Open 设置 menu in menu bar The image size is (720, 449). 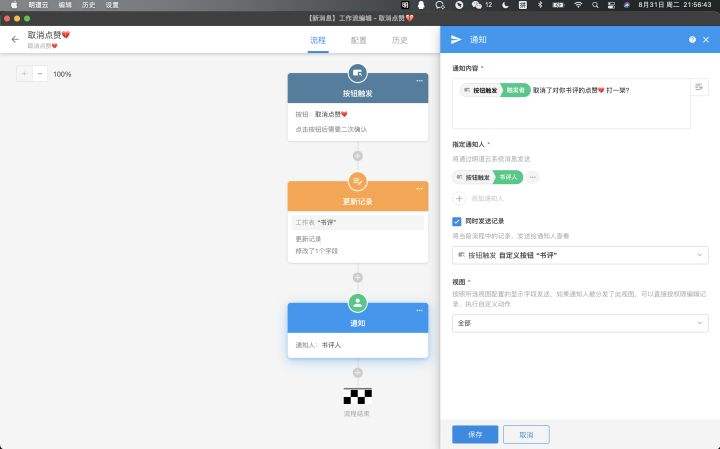112,5
